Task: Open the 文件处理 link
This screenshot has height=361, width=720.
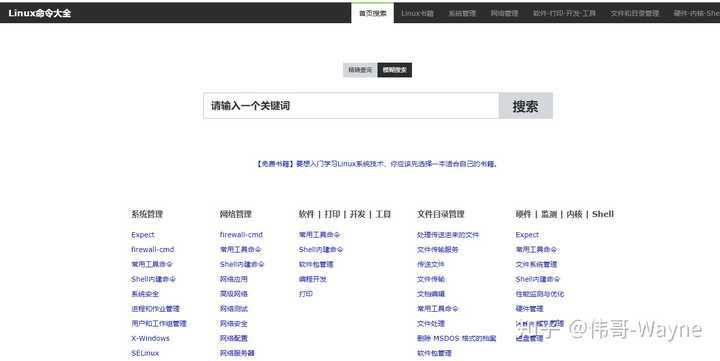Action: tap(431, 323)
